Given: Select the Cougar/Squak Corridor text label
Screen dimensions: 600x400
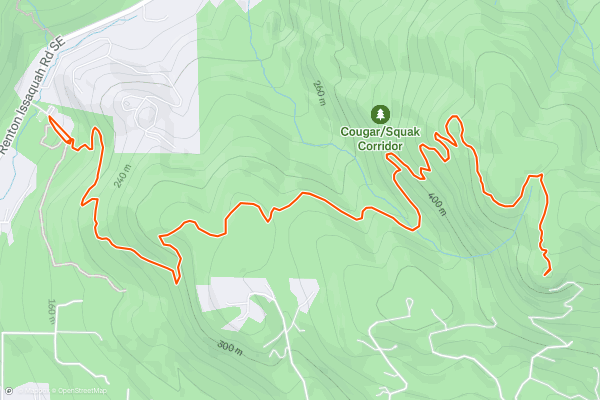Looking at the screenshot, I should click(x=380, y=139).
